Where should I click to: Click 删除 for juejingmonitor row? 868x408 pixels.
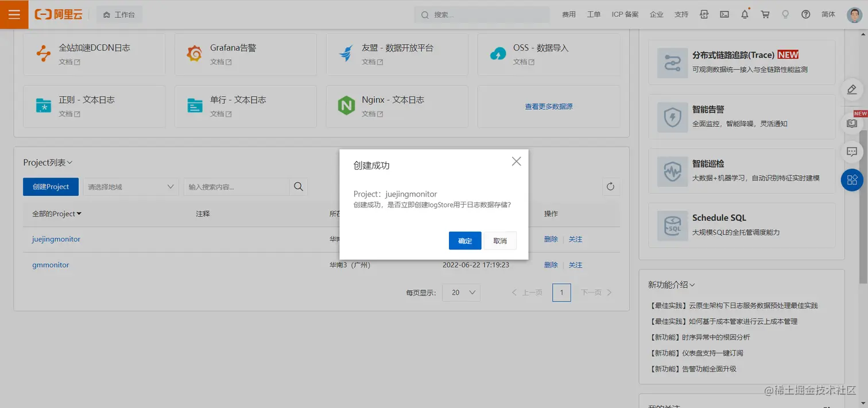(551, 239)
